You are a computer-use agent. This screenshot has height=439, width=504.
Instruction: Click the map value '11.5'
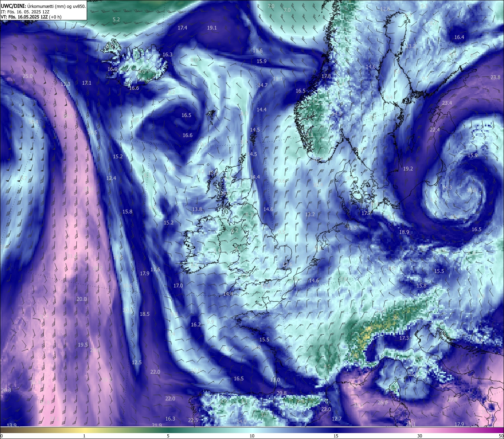(352, 228)
